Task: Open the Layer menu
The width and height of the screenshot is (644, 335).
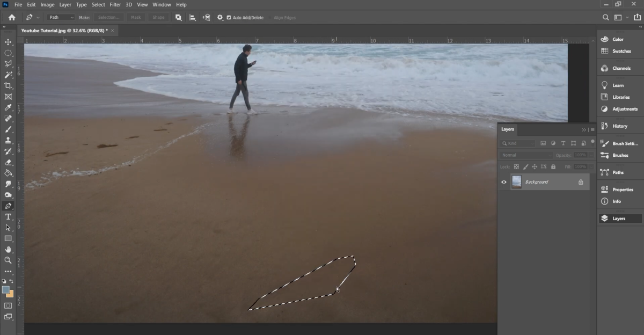Action: coord(65,5)
